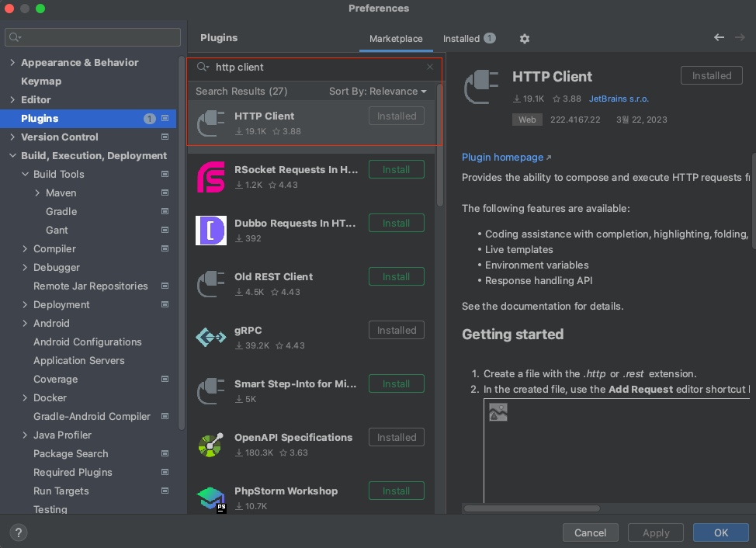This screenshot has height=548, width=756.
Task: Expand the Maven node
Action: [37, 192]
